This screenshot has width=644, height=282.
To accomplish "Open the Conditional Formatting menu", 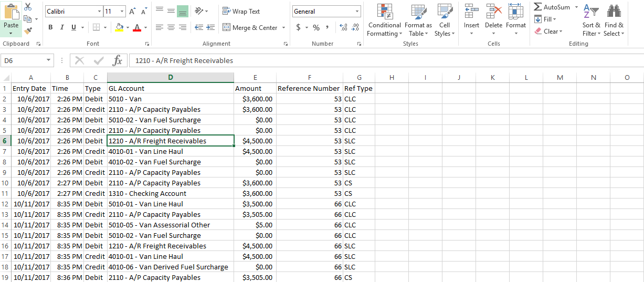I will click(x=384, y=21).
